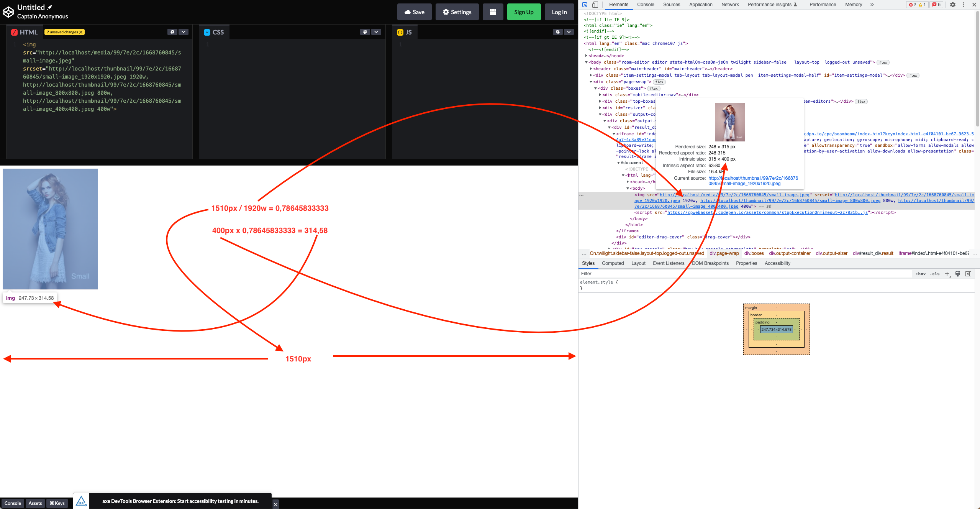Open the Computed styles tab
980x509 pixels.
tap(613, 263)
